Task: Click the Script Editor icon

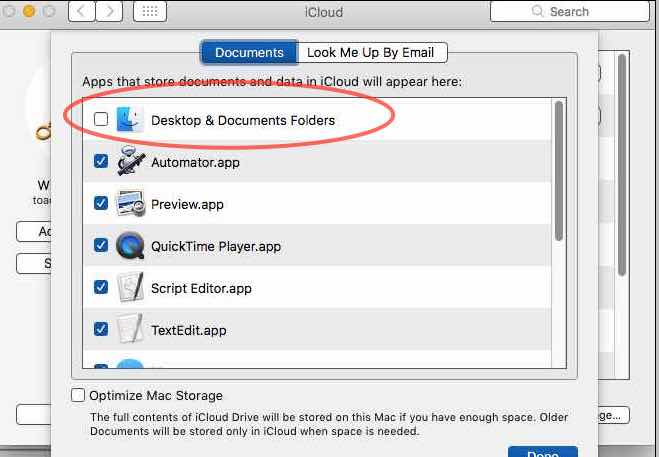Action: point(130,288)
